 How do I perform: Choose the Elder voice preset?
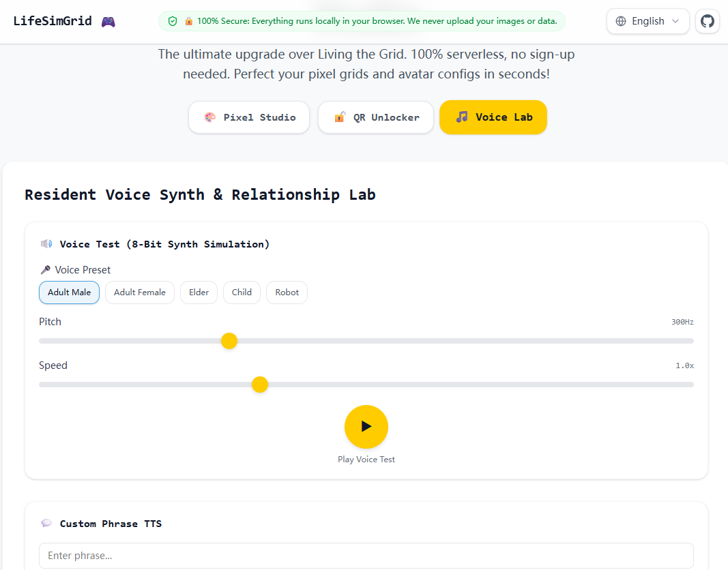tap(199, 292)
